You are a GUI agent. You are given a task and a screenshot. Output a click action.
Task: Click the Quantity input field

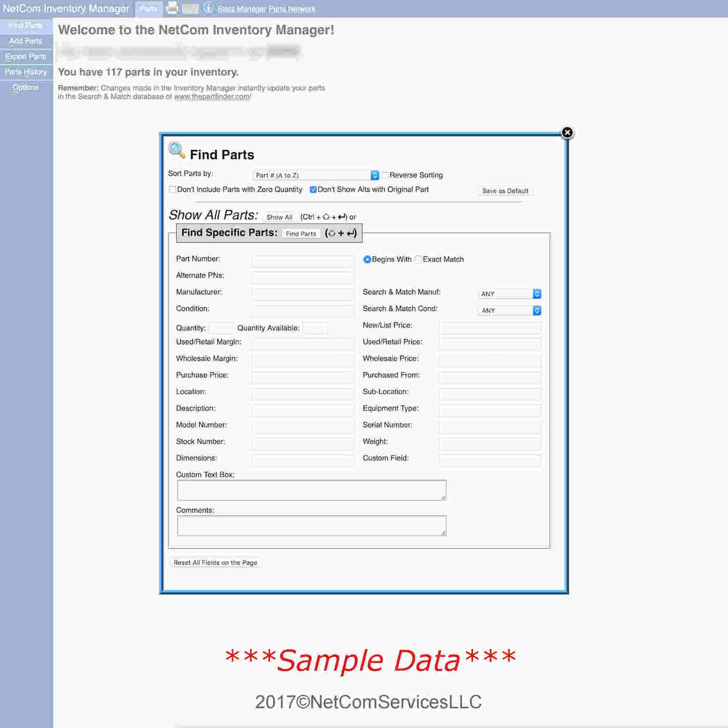[222, 328]
